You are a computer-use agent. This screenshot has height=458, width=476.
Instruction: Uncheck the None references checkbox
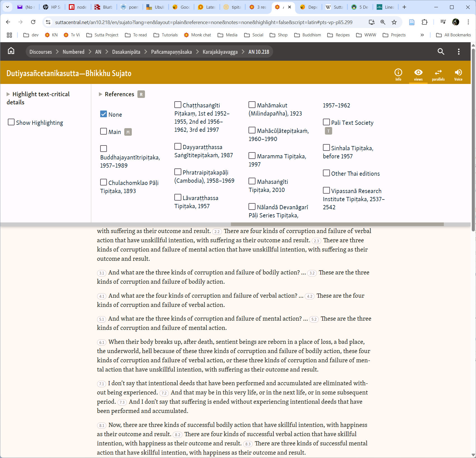coord(104,114)
